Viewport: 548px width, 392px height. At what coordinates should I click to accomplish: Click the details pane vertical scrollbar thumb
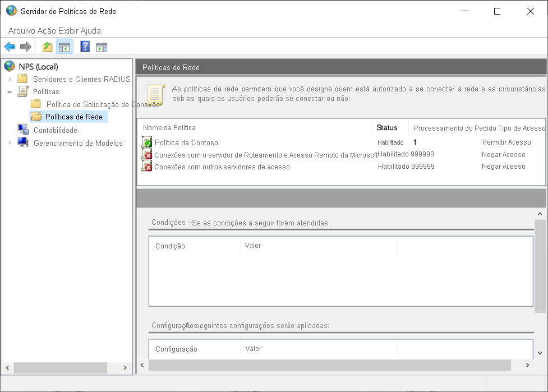[540, 266]
